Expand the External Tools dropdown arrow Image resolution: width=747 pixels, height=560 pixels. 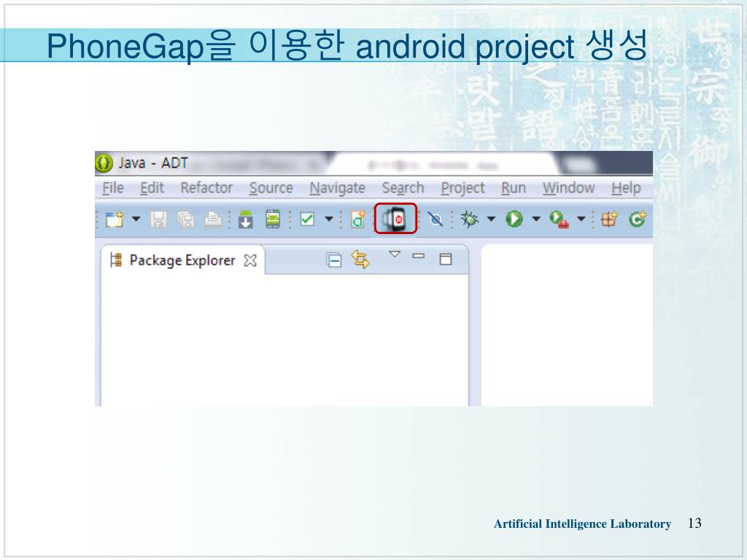[x=581, y=219]
